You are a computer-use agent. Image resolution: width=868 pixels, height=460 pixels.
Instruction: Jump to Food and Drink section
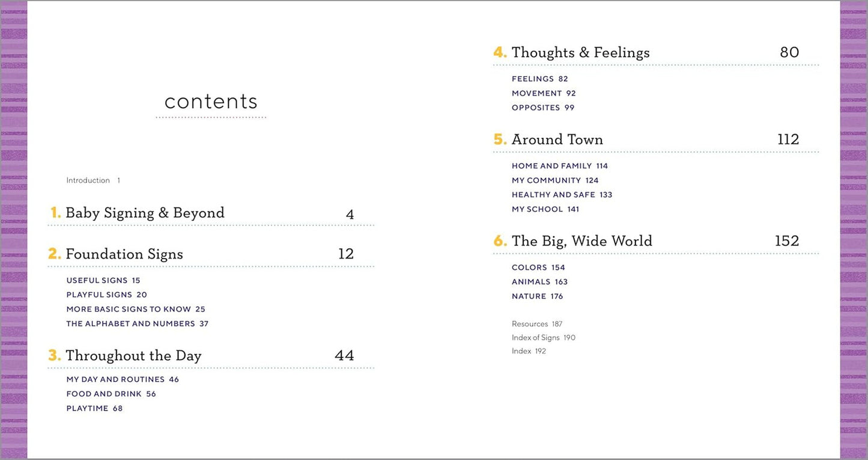click(x=104, y=394)
